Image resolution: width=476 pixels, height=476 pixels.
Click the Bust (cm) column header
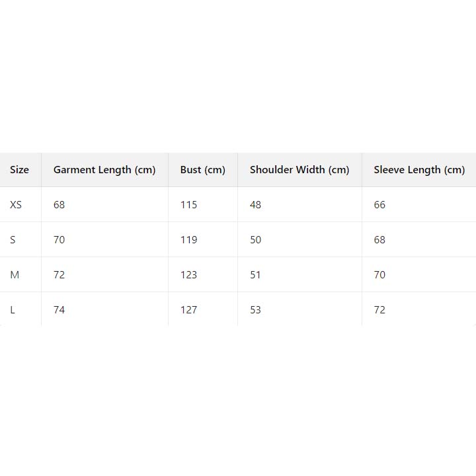[202, 170]
